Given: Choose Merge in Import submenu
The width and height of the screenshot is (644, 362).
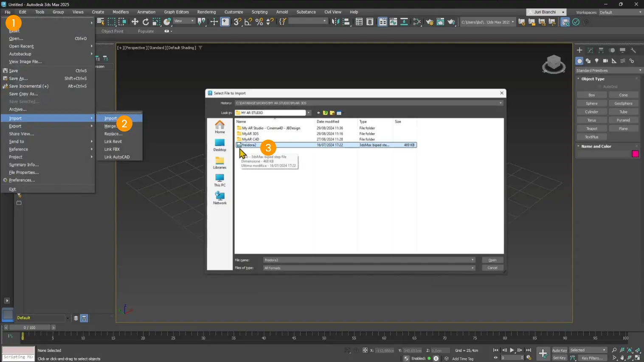Looking at the screenshot, I should point(110,126).
